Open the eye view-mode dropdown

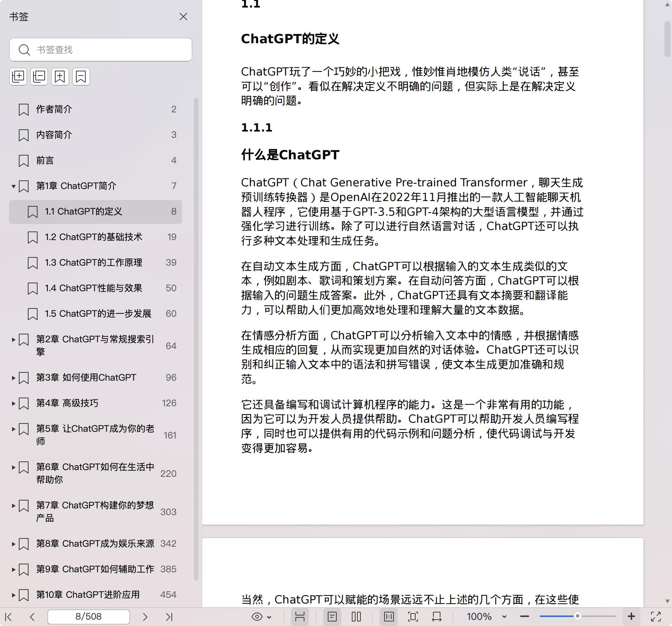(261, 617)
